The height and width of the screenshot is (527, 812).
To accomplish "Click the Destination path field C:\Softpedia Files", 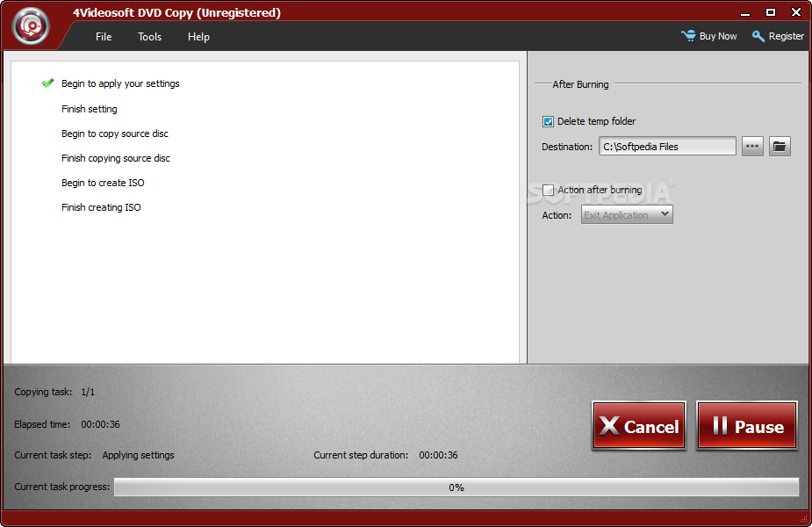I will coord(667,147).
